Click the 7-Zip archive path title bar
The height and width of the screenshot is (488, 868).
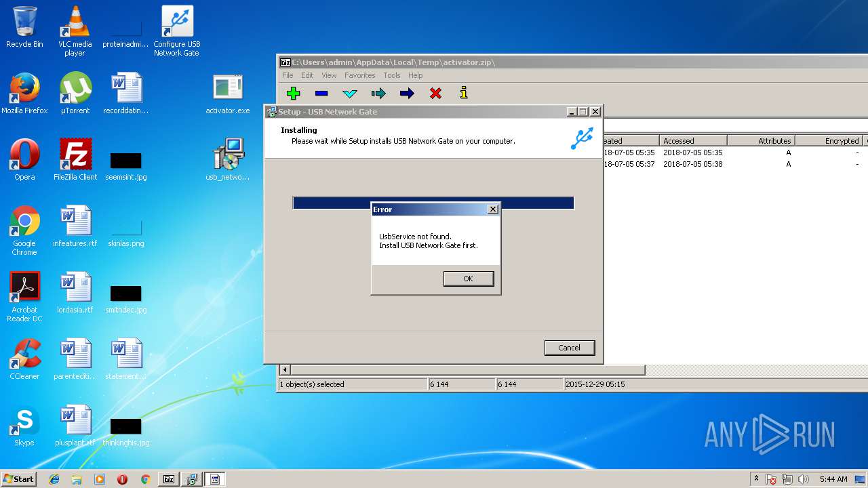click(x=572, y=62)
